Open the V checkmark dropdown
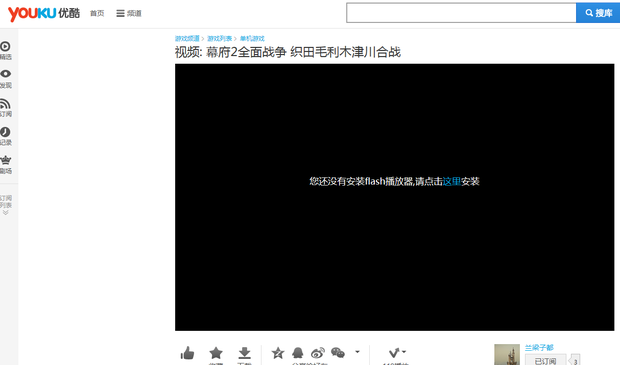 (x=397, y=352)
